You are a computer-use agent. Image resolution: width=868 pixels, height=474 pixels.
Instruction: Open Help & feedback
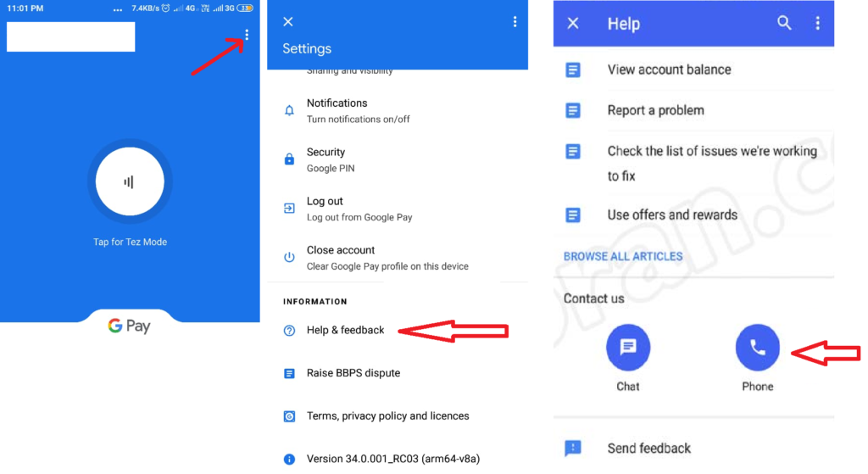(346, 330)
